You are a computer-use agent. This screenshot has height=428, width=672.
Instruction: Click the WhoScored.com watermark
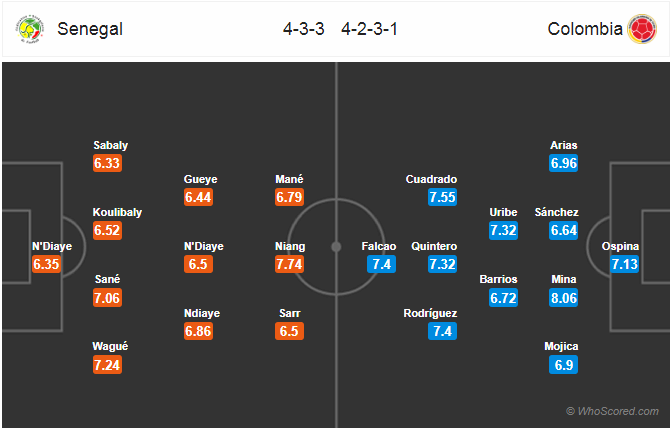click(612, 411)
